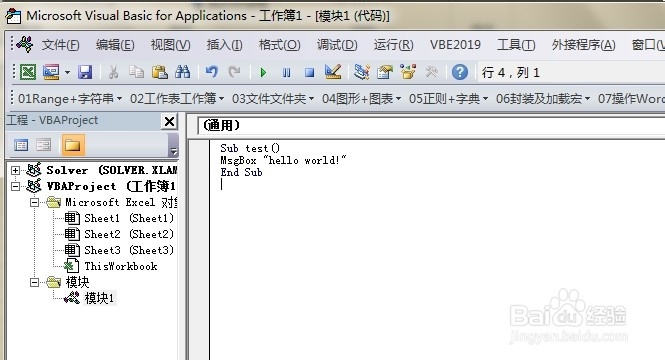The image size is (665, 360).
Task: Click the Reset stop square icon
Action: click(310, 73)
